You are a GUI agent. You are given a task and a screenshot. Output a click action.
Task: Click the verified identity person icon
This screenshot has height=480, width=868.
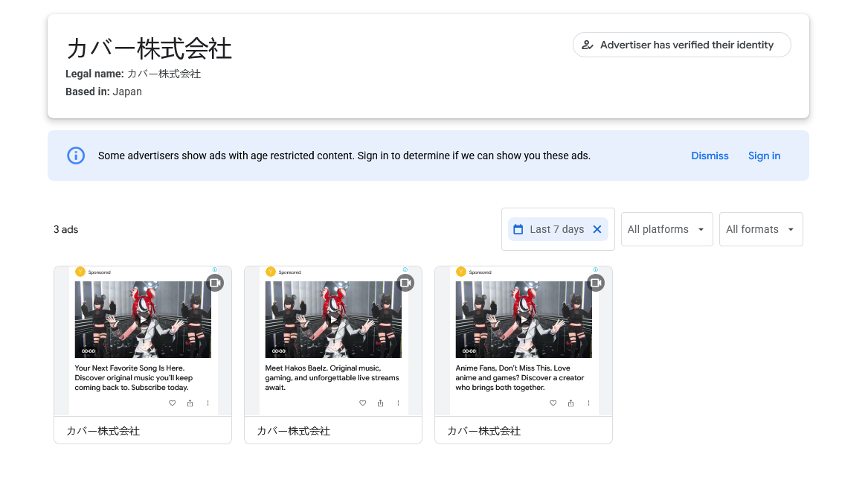coord(588,45)
